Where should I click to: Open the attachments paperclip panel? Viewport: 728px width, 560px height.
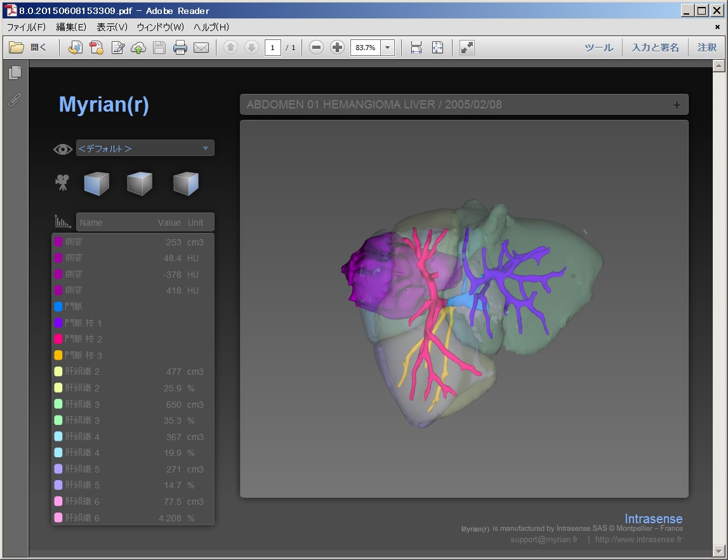(x=15, y=100)
